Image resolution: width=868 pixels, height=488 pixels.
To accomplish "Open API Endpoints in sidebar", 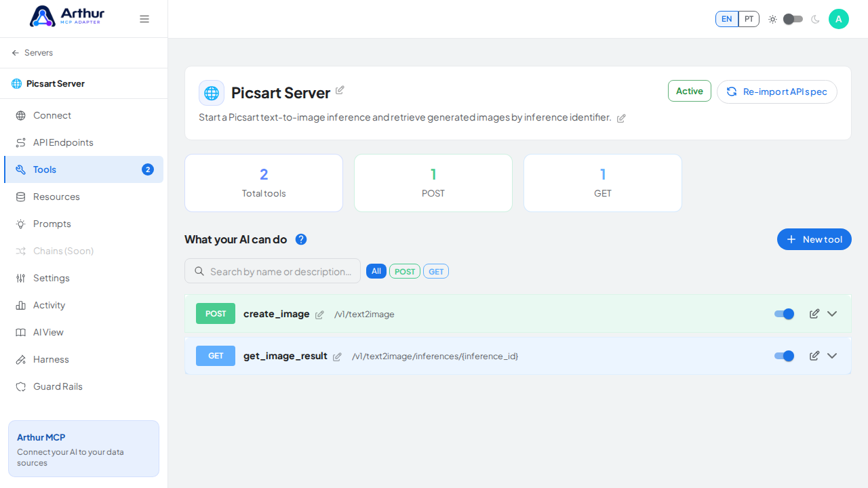I will (83, 142).
